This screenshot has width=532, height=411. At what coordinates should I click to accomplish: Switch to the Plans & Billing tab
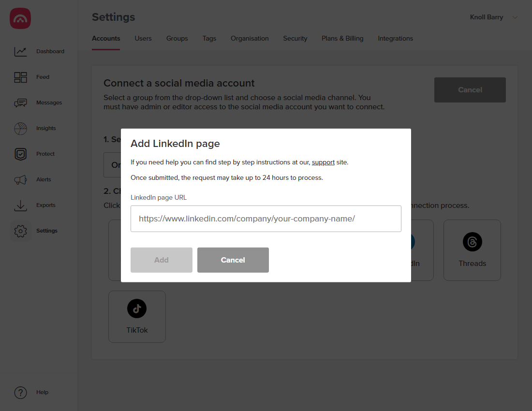coord(342,38)
